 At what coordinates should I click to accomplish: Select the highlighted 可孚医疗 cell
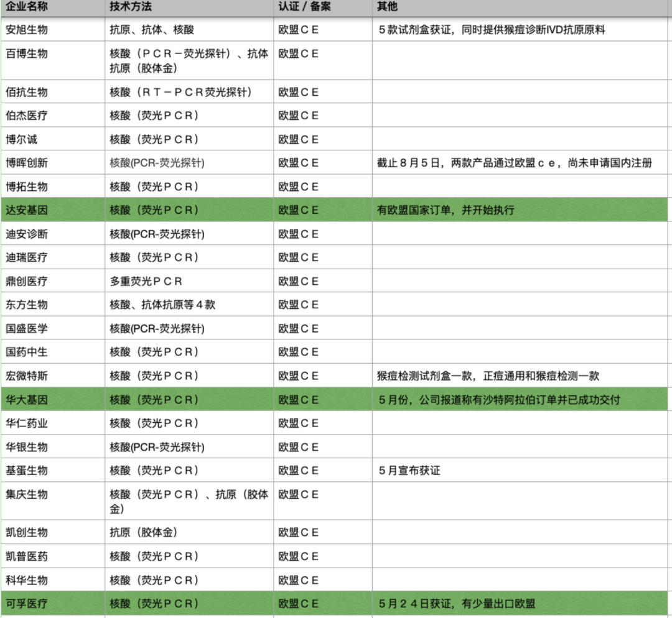pos(53,604)
